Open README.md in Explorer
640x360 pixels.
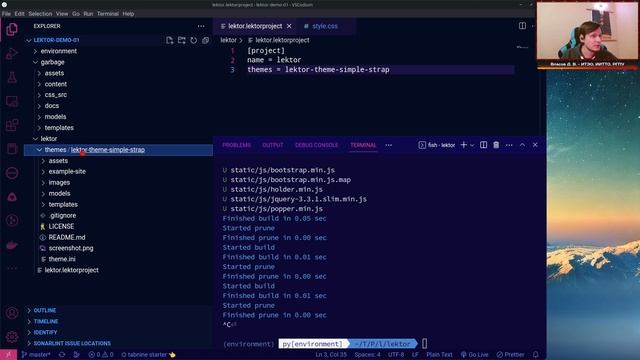coord(67,238)
